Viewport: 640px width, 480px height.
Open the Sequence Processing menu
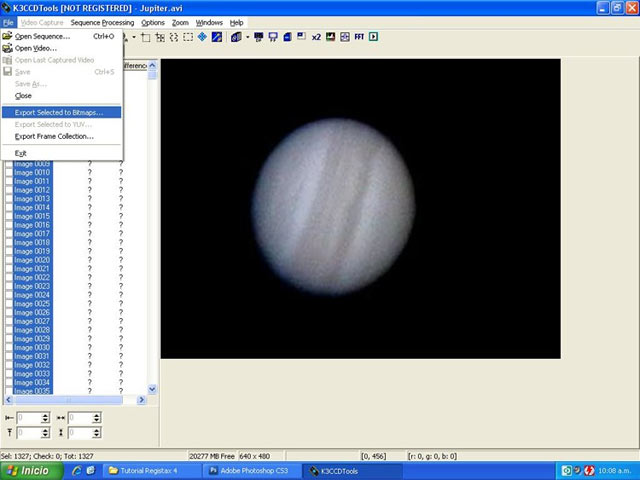(102, 22)
